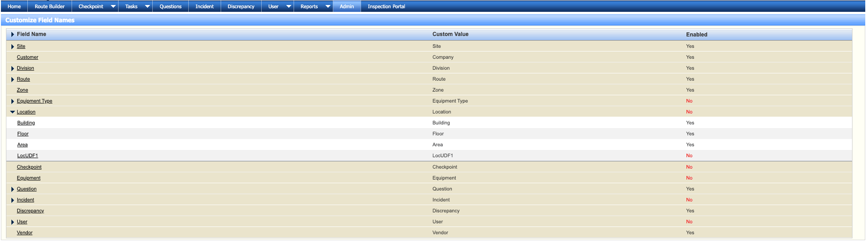
Task: Click the Yes value in Vendor row
Action: pos(690,233)
